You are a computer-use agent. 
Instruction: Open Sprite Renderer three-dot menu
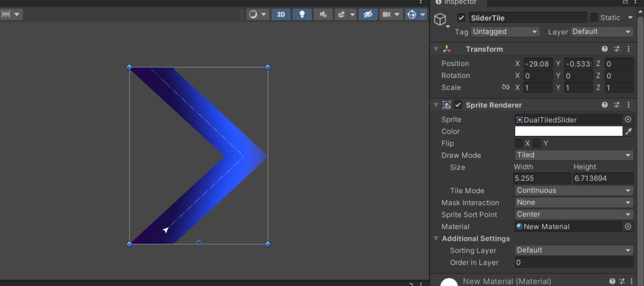(x=628, y=105)
